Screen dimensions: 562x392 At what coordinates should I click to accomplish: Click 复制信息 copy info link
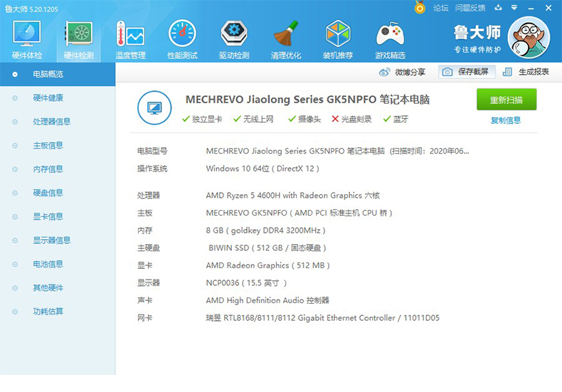506,120
